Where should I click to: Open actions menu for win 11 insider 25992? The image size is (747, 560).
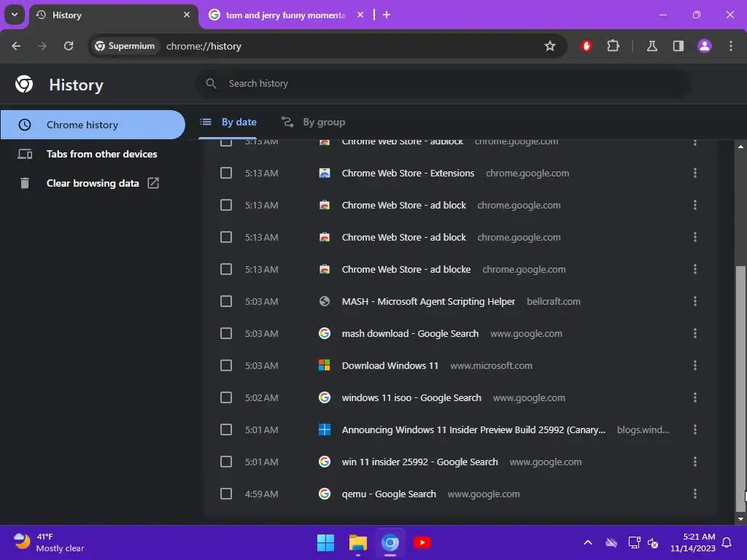695,462
